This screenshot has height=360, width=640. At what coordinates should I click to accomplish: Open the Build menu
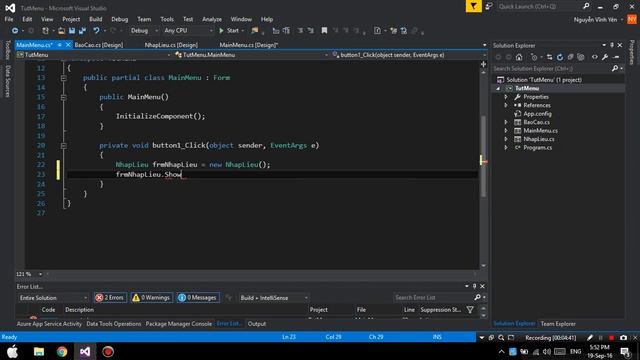tap(96, 19)
